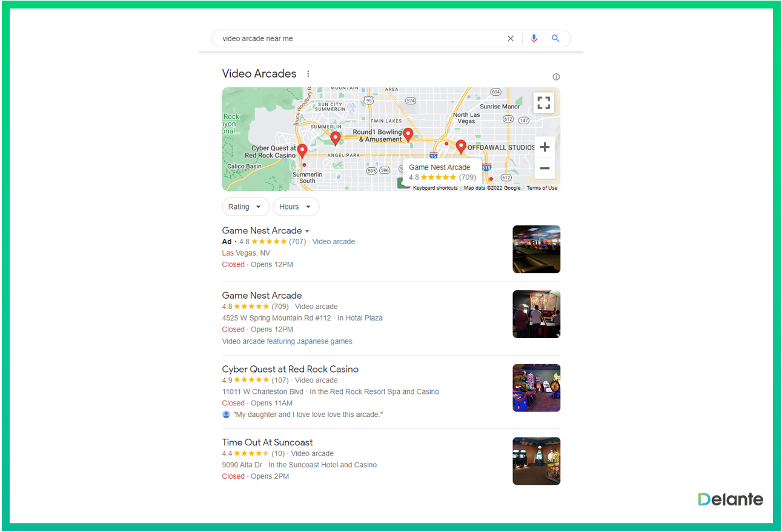
Task: Open the Hours filter dropdown
Action: (296, 207)
